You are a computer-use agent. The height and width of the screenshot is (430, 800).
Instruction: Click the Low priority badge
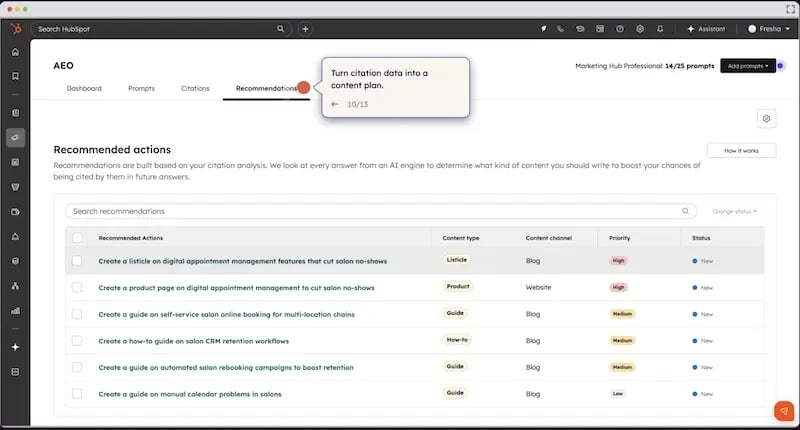point(618,394)
